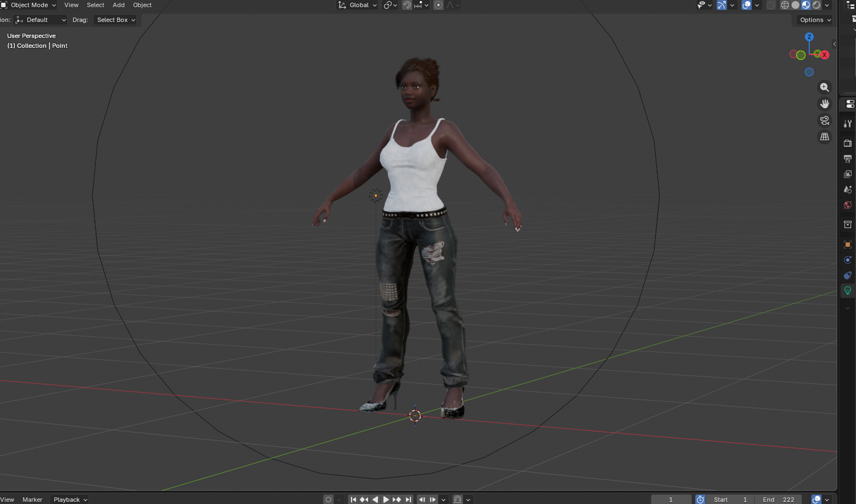
Task: Open the Tool properties tab icon
Action: coord(848,124)
